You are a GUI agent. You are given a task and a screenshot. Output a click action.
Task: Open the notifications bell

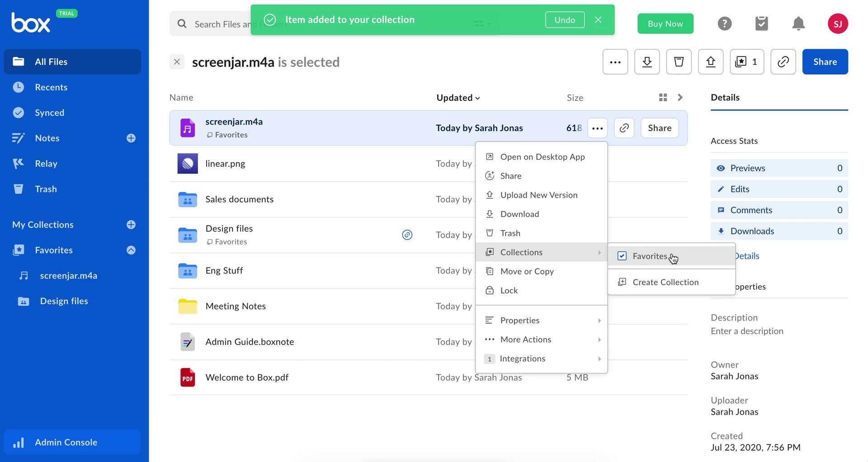[799, 24]
